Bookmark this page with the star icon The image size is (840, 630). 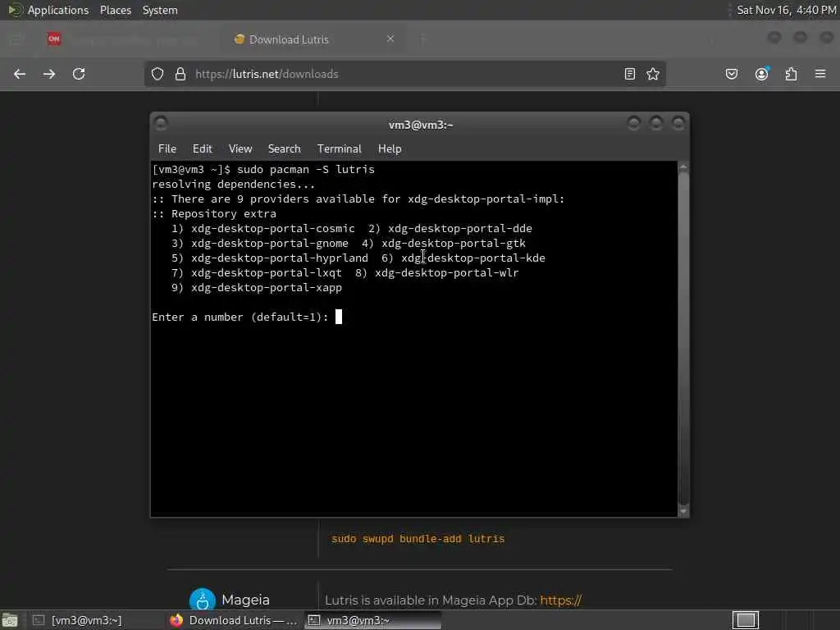[652, 74]
